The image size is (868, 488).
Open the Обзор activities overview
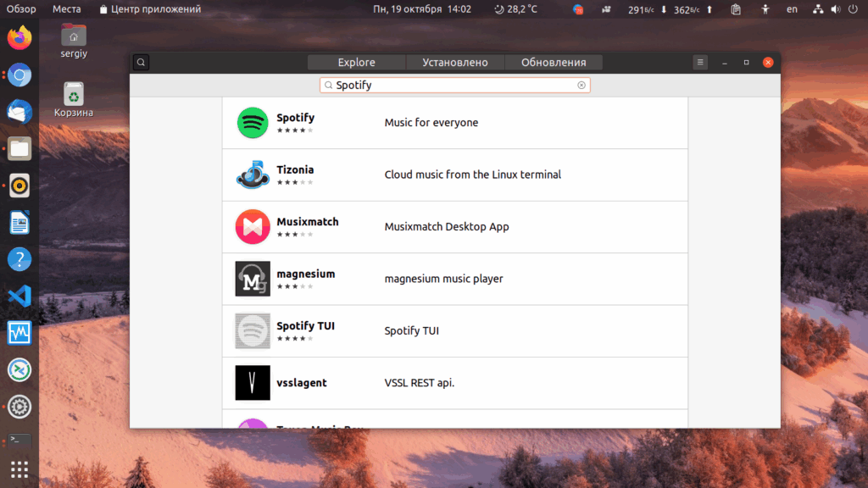pyautogui.click(x=21, y=8)
